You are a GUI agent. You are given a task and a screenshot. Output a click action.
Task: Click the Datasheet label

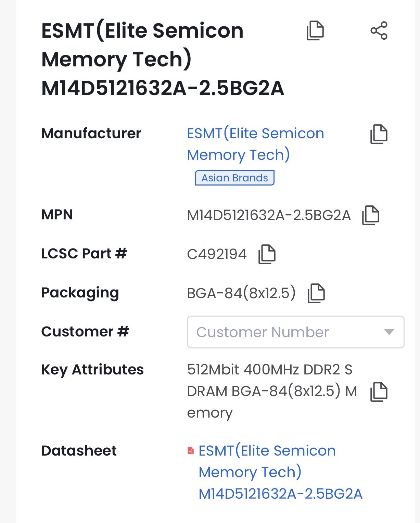79,450
